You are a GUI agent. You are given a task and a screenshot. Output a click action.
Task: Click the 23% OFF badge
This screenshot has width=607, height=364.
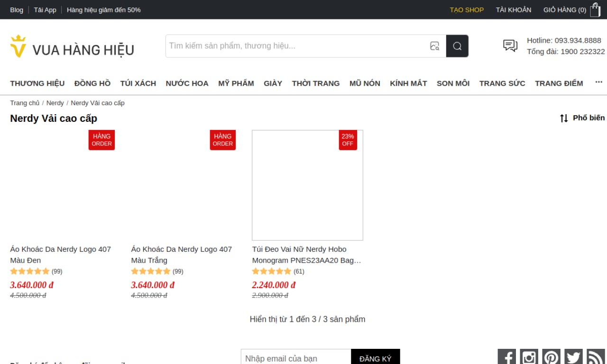(348, 140)
